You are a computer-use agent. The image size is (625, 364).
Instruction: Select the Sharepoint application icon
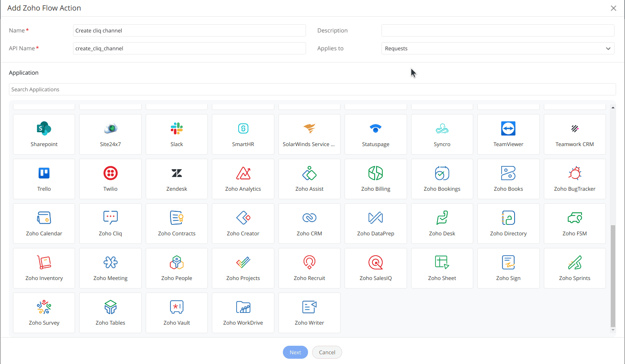[x=44, y=134]
